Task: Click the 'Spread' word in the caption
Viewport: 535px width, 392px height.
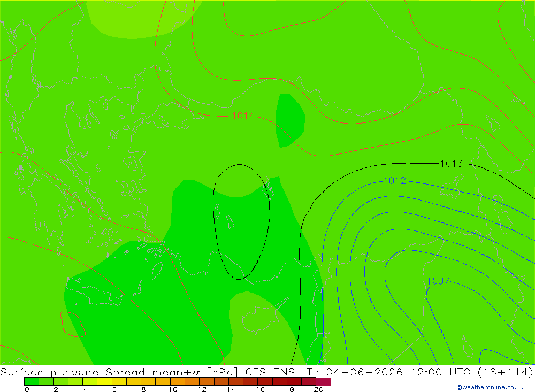Action: tap(125, 372)
